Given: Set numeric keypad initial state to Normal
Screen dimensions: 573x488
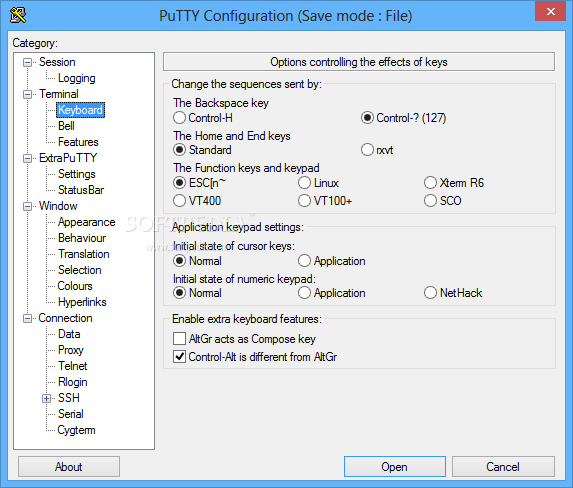Looking at the screenshot, I should 197,293.
